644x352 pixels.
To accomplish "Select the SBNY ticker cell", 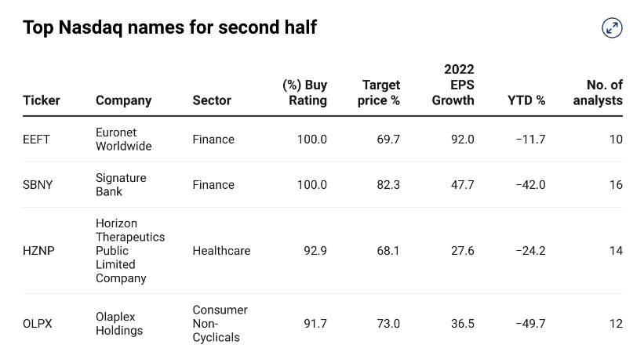I will click(x=38, y=185).
